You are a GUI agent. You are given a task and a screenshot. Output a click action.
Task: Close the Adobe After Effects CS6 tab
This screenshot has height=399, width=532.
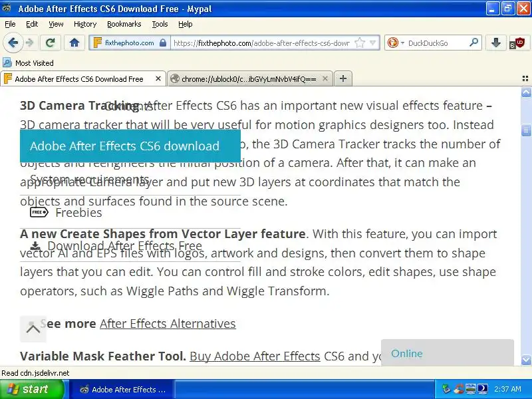pos(158,78)
